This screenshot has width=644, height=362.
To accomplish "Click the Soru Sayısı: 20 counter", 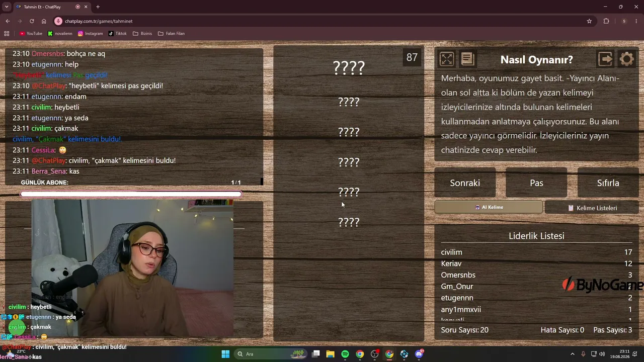I will point(464,330).
